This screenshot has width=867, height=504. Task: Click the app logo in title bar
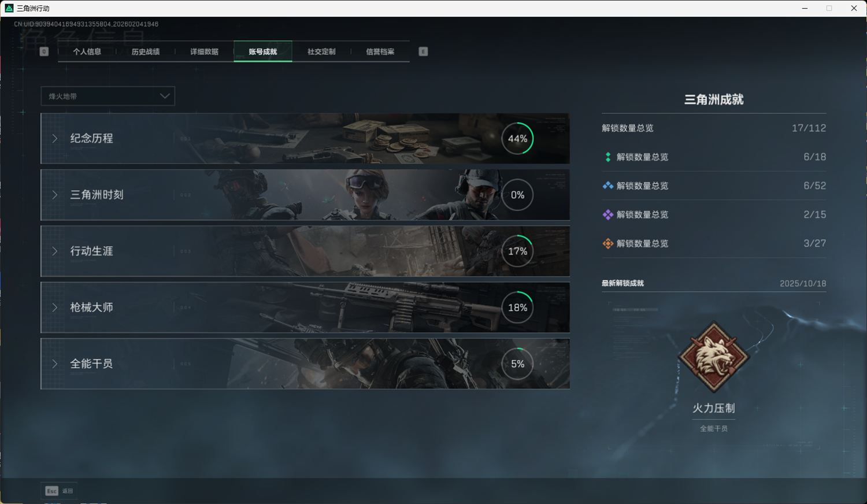(9, 8)
